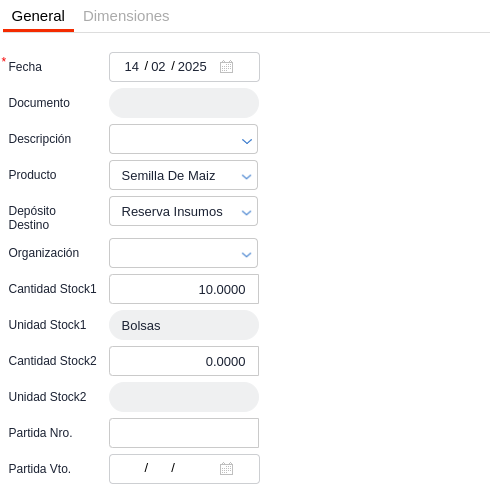Image resolution: width=490 pixels, height=489 pixels.
Task: Switch to the Dimensiones tab
Action: [126, 16]
